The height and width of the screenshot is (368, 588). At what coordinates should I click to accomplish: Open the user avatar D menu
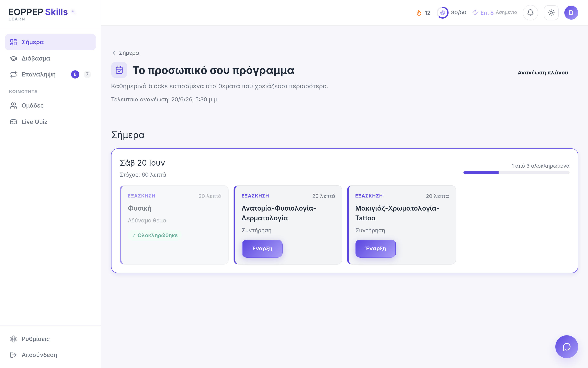pyautogui.click(x=571, y=12)
